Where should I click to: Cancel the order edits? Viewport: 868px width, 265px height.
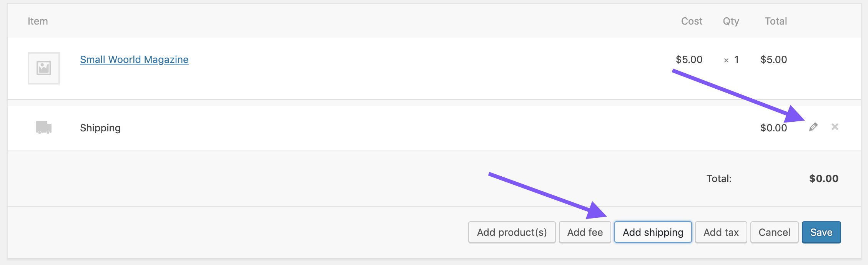(x=774, y=232)
